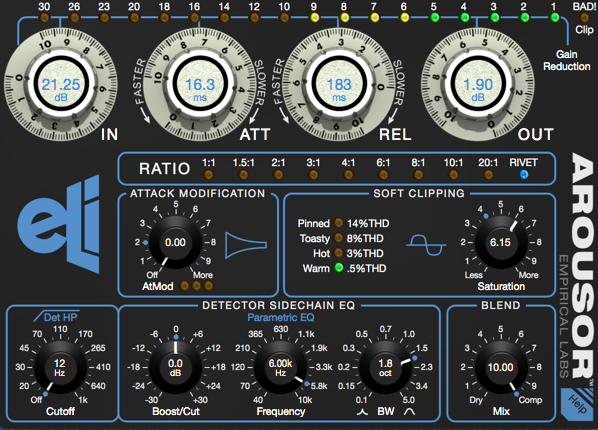Click the 3 dB green gain reduction LED

coord(494,18)
